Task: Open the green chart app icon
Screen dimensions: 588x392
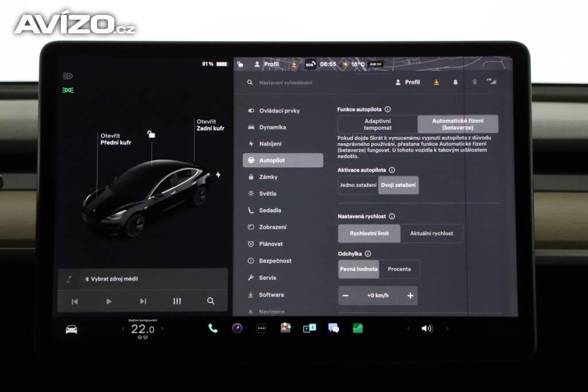Action: point(358,328)
